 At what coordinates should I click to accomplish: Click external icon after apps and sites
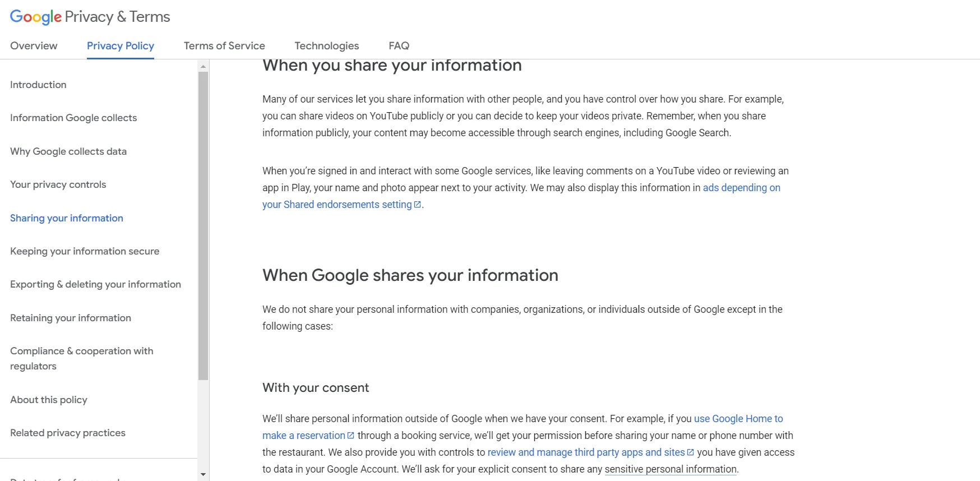pos(690,452)
